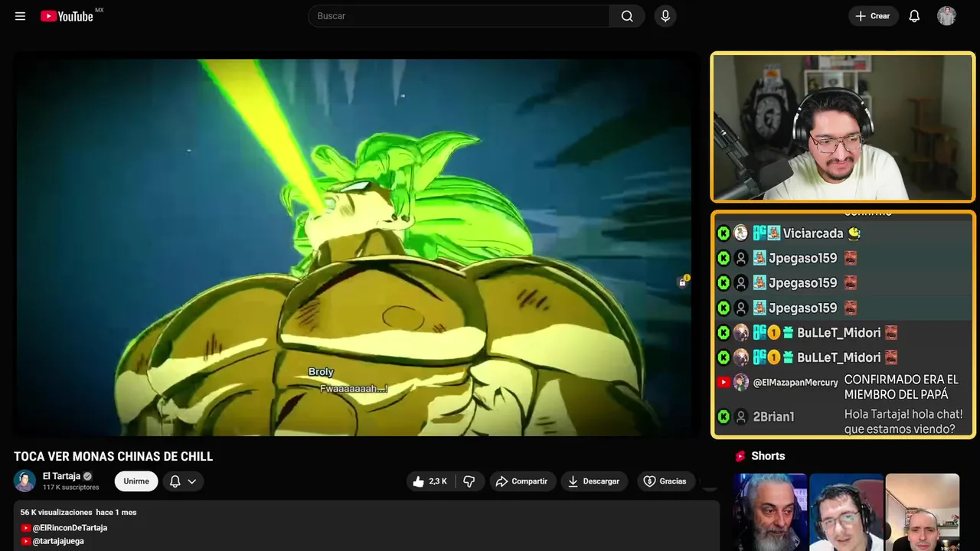The image size is (980, 551).
Task: Click the Compartir share button
Action: point(521,481)
